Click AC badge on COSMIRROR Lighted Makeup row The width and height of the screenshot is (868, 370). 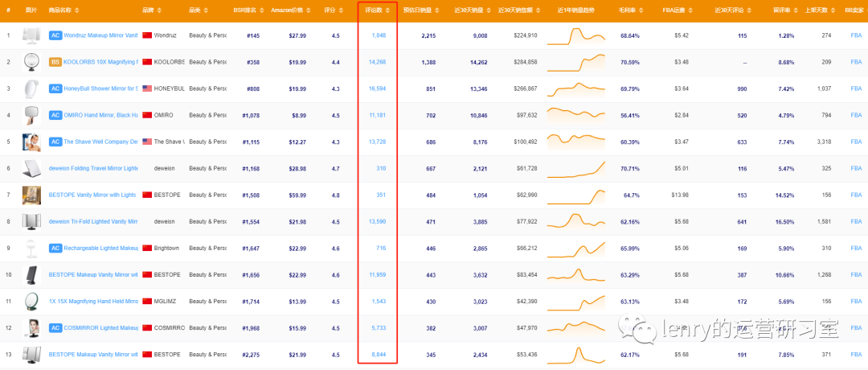(x=55, y=328)
